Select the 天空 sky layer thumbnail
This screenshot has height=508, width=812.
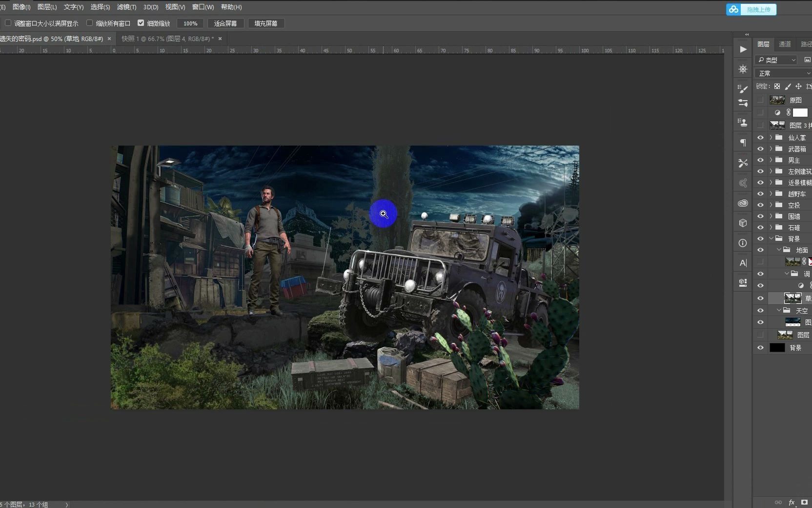click(792, 322)
